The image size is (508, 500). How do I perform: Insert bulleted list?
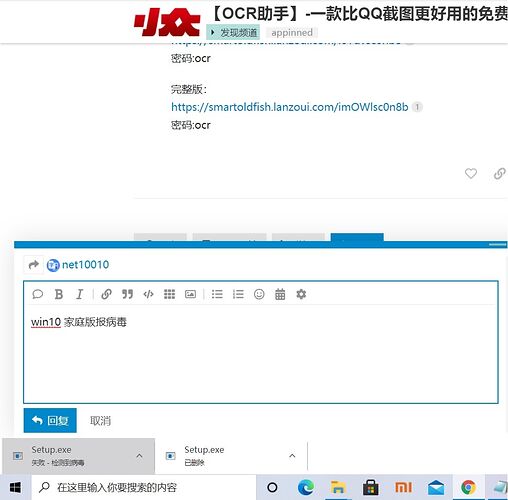point(217,294)
